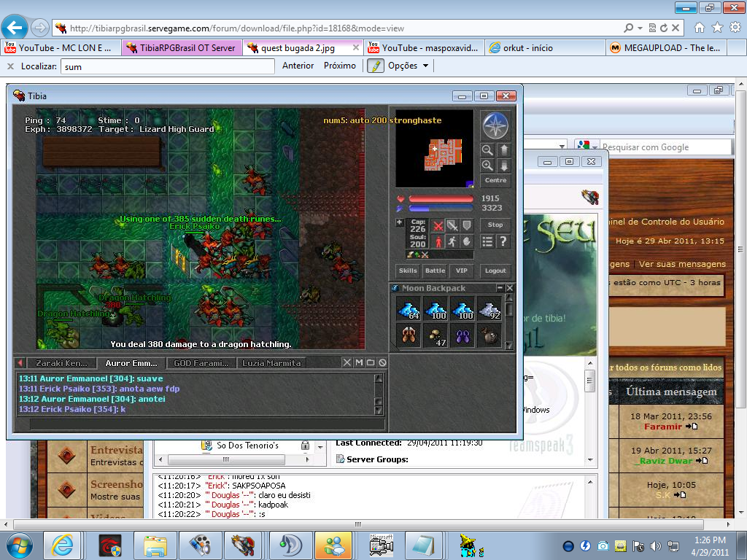Viewport: 747px width, 560px height.
Task: Select the silver rune stack of 92
Action: pyautogui.click(x=489, y=309)
